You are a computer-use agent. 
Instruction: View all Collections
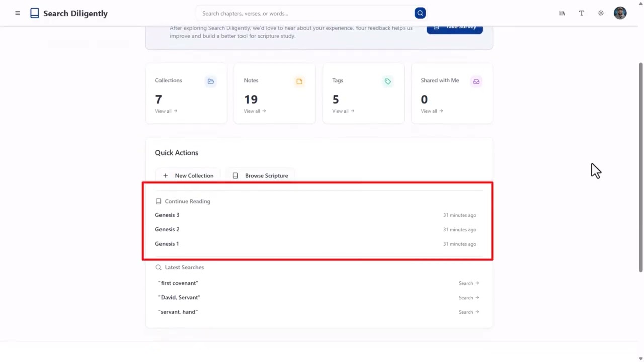click(166, 111)
